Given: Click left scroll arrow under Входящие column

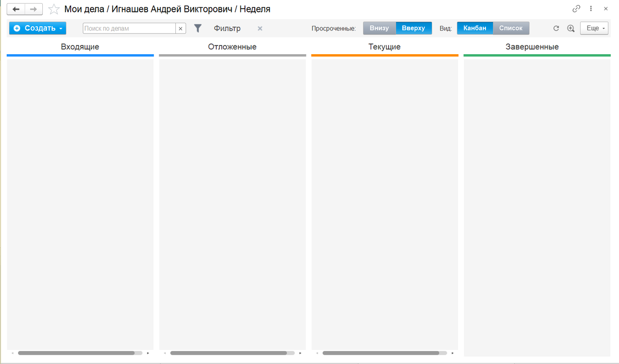Looking at the screenshot, I should pyautogui.click(x=12, y=353).
